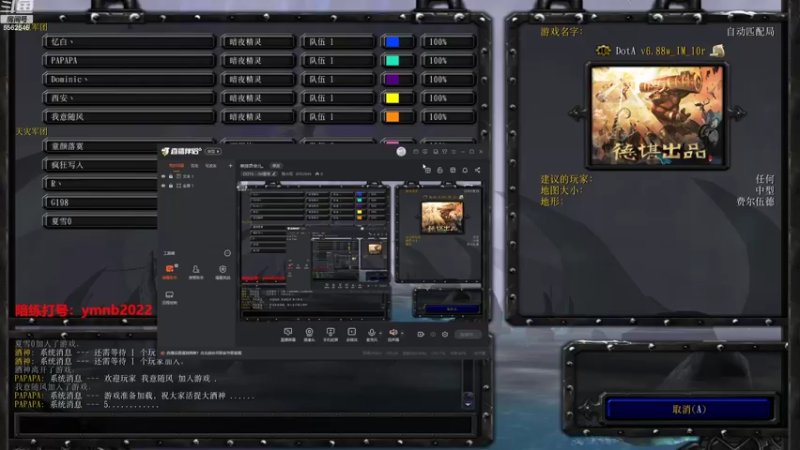Edit the stream title with the pencil icon
The width and height of the screenshot is (800, 450).
274,174
